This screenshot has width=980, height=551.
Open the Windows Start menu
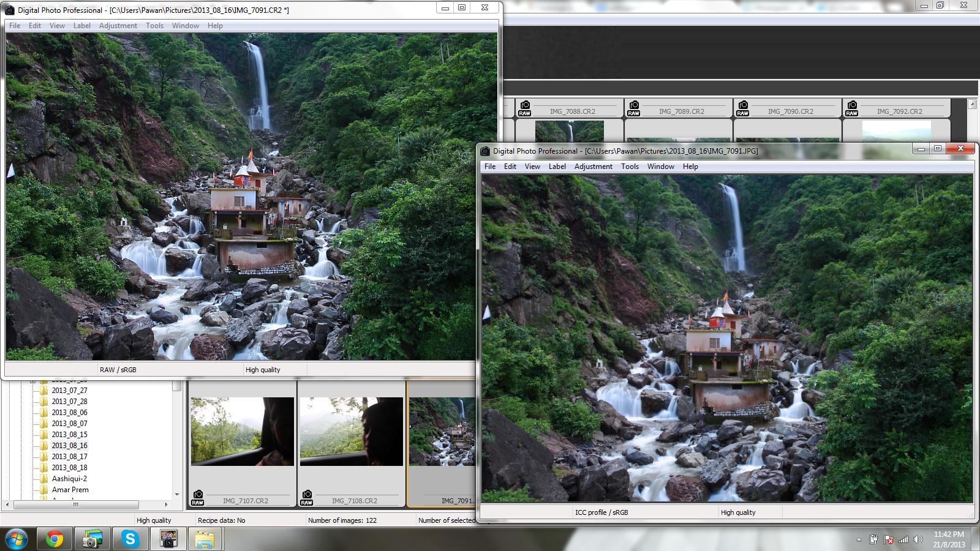click(17, 539)
